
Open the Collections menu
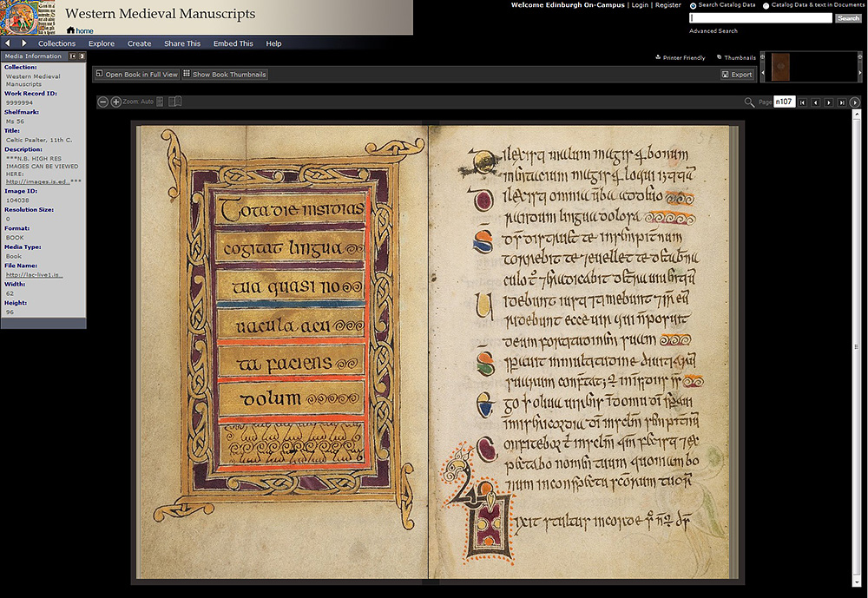coord(56,43)
